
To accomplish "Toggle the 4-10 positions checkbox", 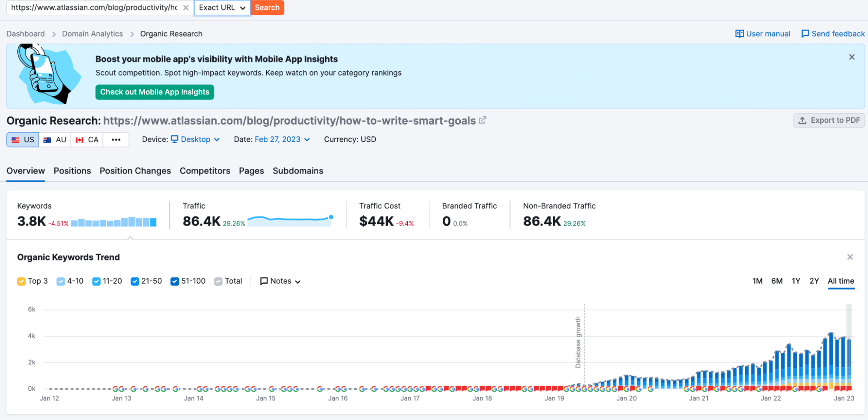I will [61, 282].
